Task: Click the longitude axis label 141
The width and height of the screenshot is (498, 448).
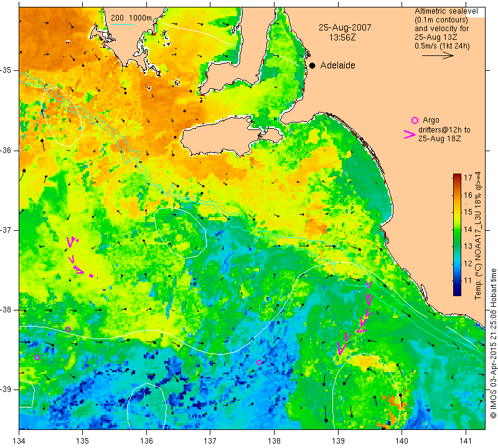Action: point(466,441)
